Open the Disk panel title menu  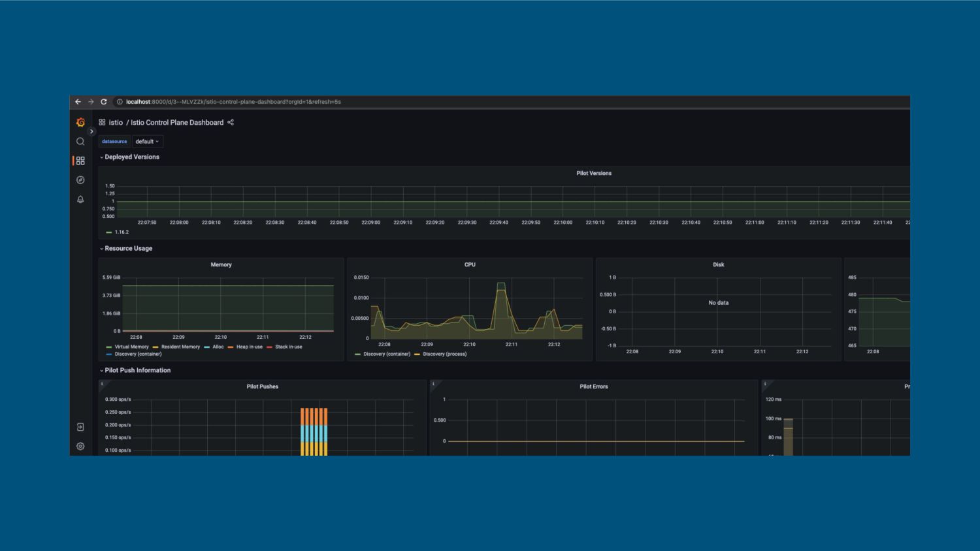[x=719, y=265]
